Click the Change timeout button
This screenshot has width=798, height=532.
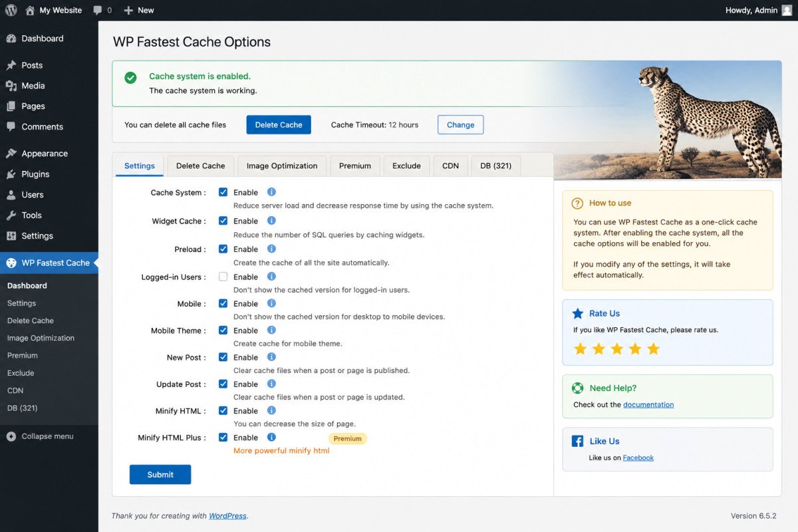point(460,124)
